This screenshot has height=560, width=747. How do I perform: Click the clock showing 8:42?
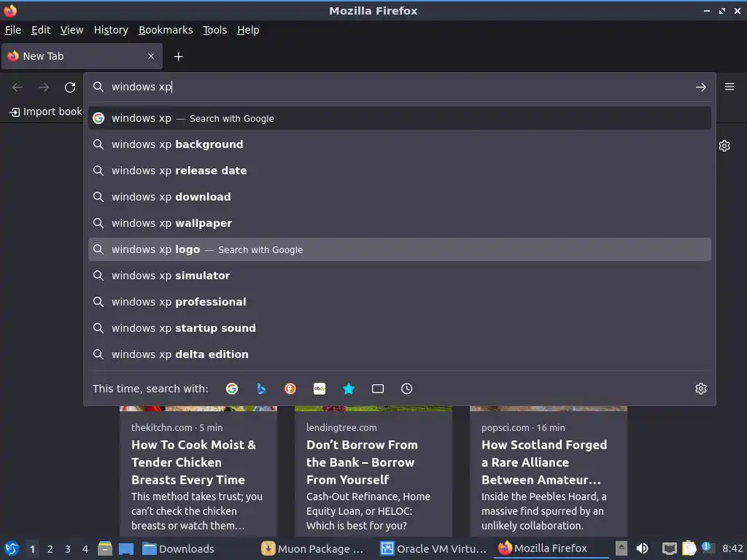[x=732, y=548]
